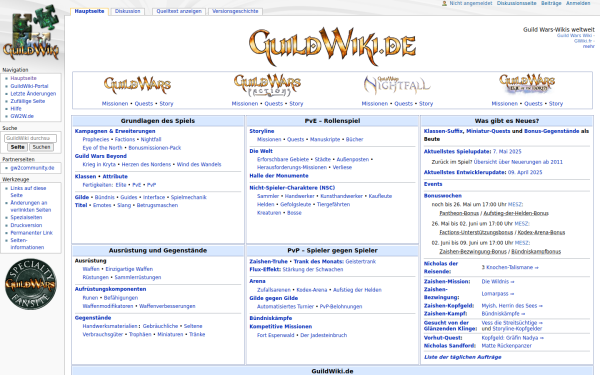This screenshot has width=600, height=375.
Task: Click the Anmelden link
Action: (578, 3)
